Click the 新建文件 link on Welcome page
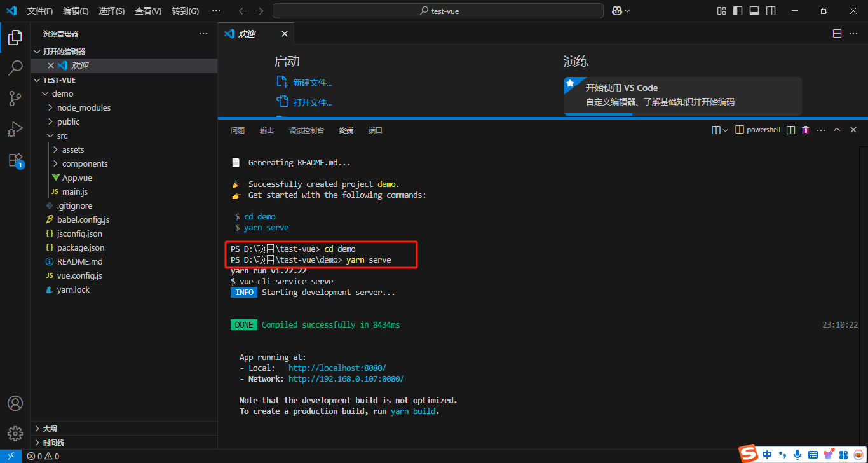The image size is (868, 463). (312, 82)
